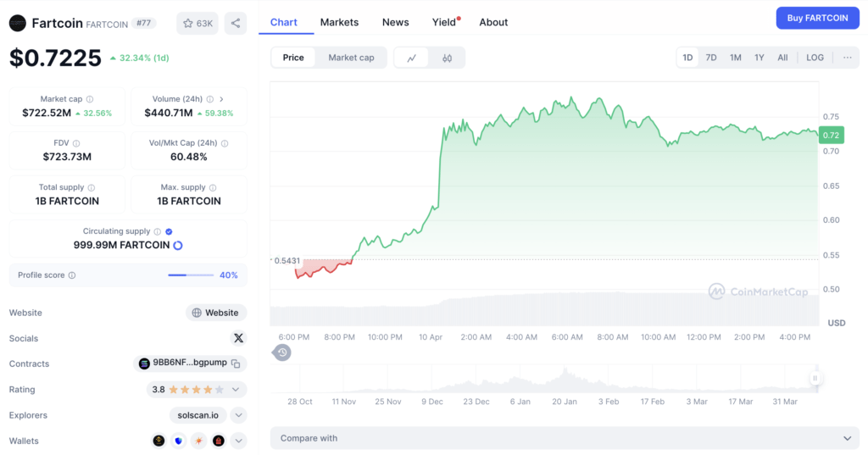Open Volume (24h) details arrow

click(x=221, y=99)
